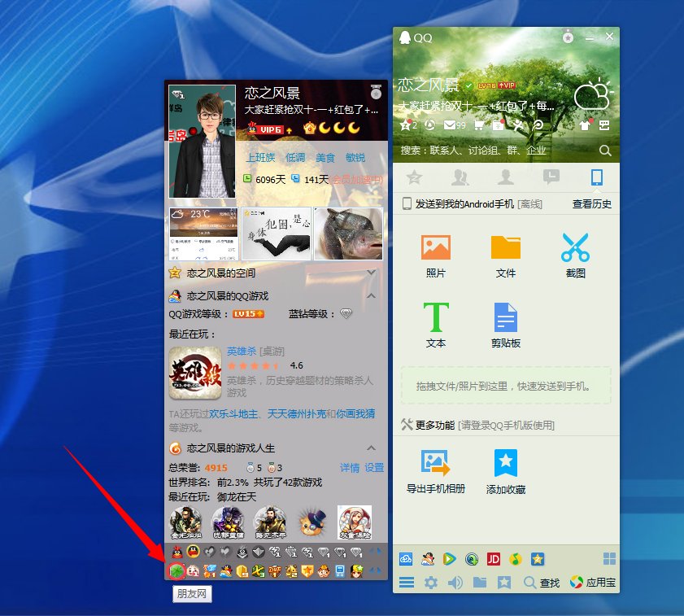684x616 pixels.
Task: Open the Weiyun cloud icon
Action: pyautogui.click(x=405, y=559)
